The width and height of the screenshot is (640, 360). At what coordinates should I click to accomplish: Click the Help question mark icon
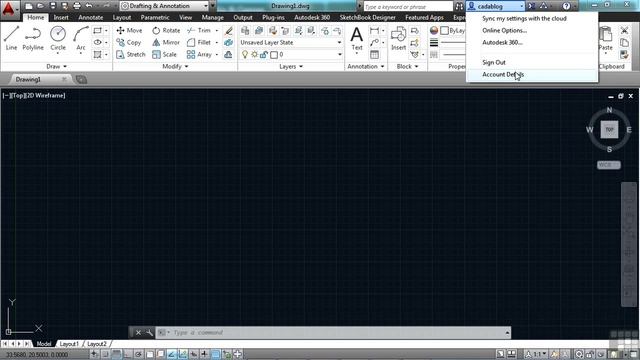pos(566,6)
